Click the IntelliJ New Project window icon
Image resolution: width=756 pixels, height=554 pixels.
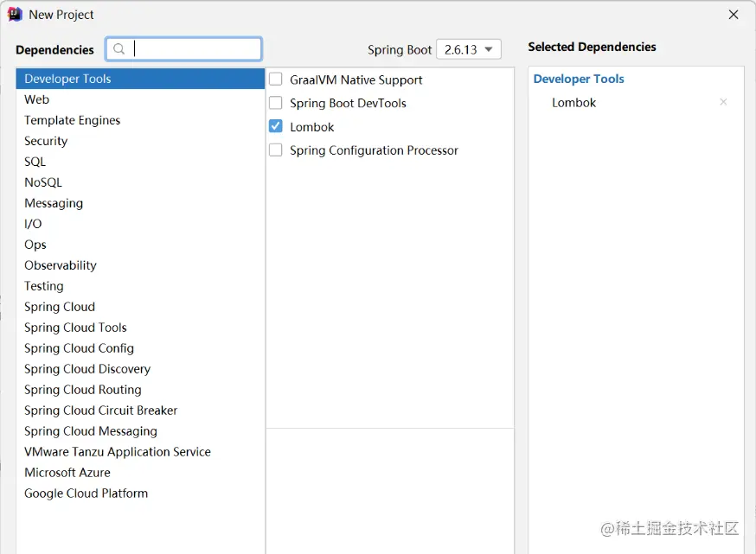click(15, 15)
